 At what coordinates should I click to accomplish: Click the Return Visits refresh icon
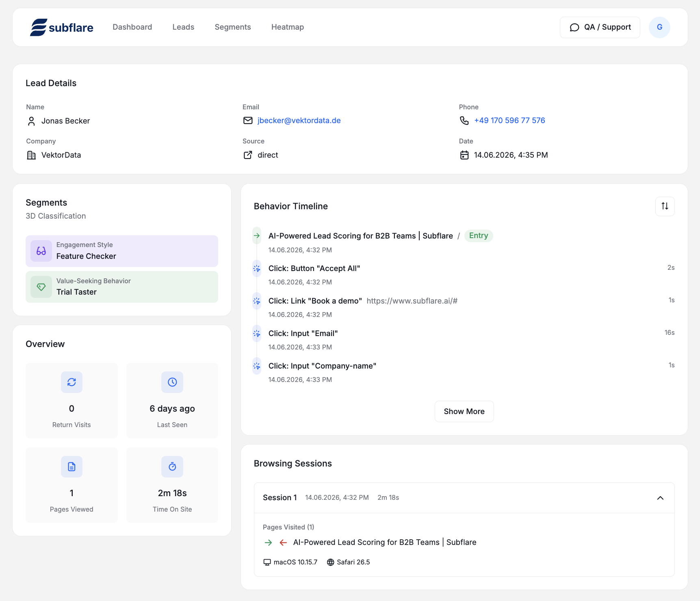(x=72, y=382)
